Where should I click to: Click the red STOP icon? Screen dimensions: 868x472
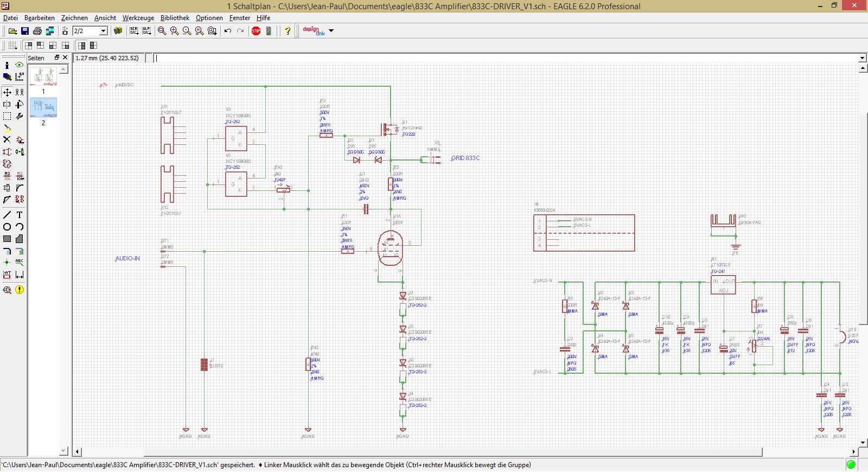[x=256, y=31]
